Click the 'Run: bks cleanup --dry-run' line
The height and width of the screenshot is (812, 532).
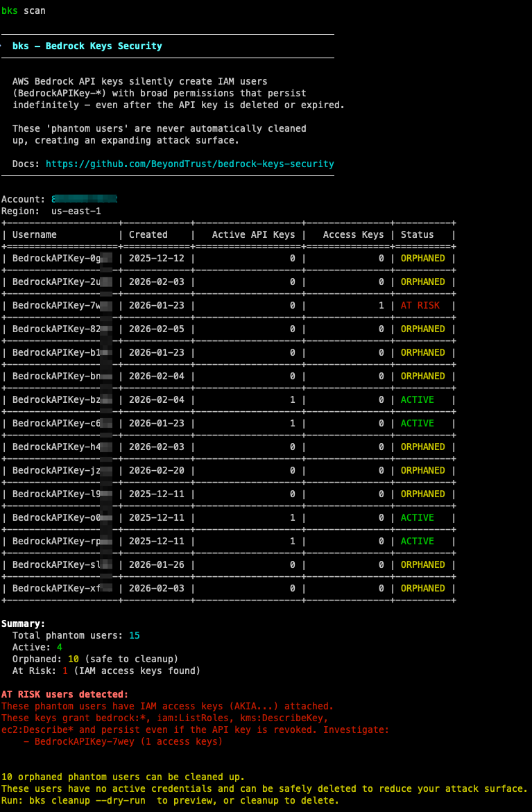point(170,801)
